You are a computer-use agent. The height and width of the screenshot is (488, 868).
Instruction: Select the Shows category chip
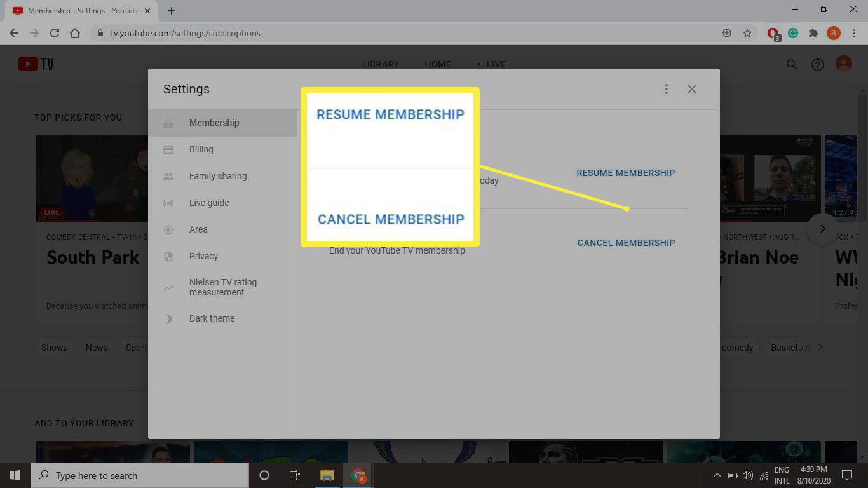coord(54,348)
